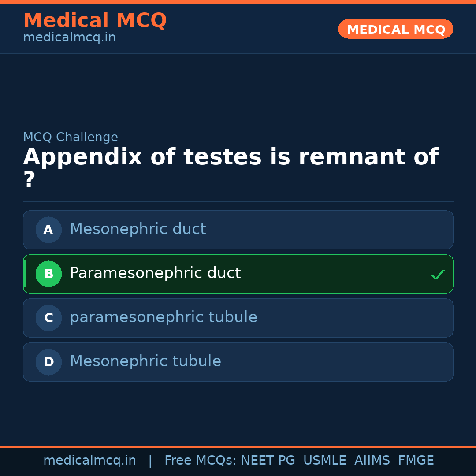The height and width of the screenshot is (476, 476).
Task: Click the green checkmark on option B
Action: point(437,274)
